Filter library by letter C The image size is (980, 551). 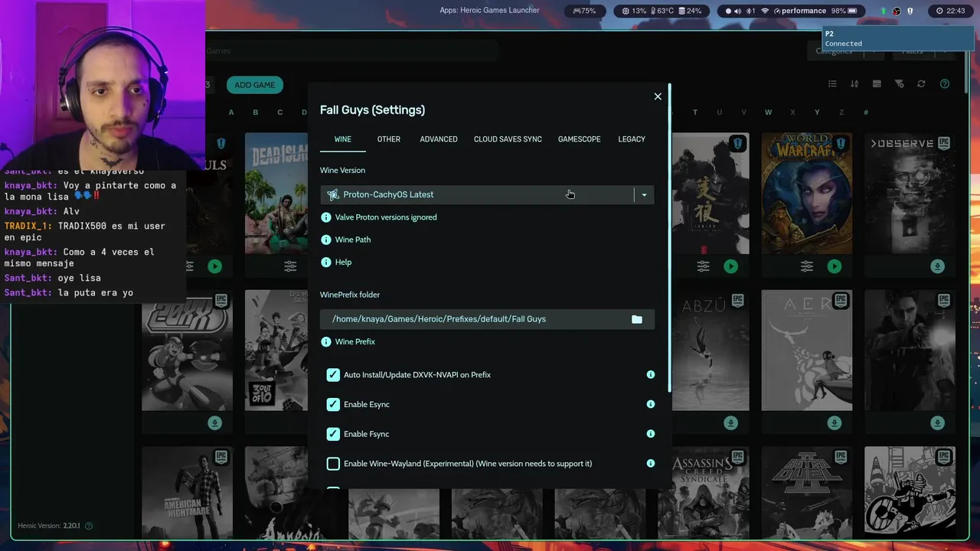[280, 112]
